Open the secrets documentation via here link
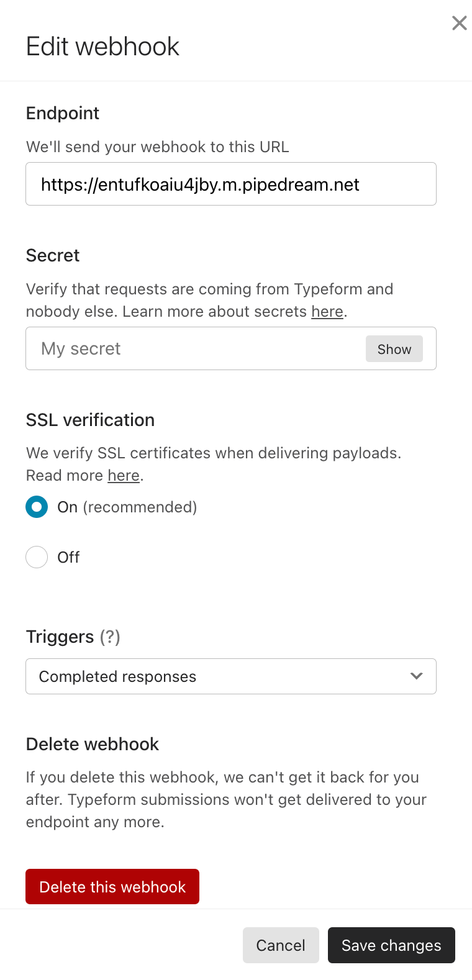Viewport: 472px width, 980px height. coord(327,311)
